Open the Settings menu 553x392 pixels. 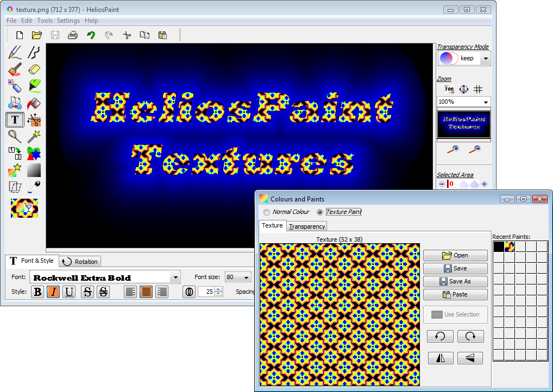pos(68,20)
